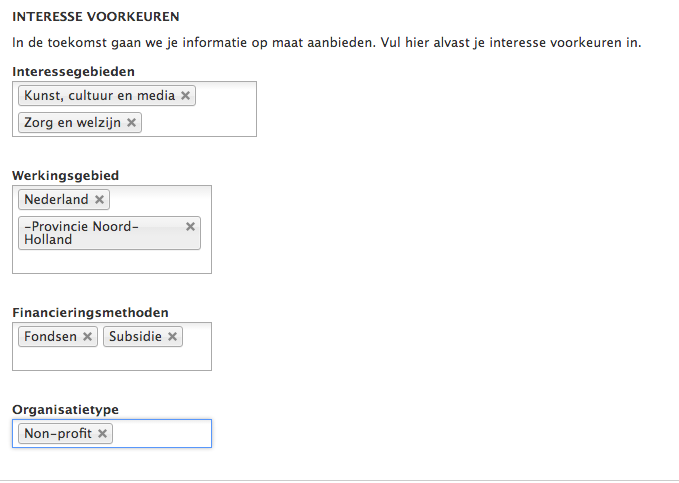
Task: Click empty space in Organisatietype field
Action: 162,433
